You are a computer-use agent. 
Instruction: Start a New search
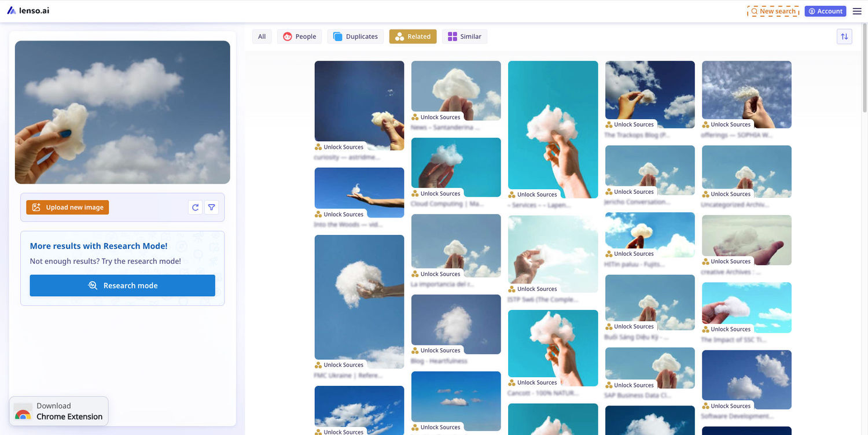pos(773,11)
